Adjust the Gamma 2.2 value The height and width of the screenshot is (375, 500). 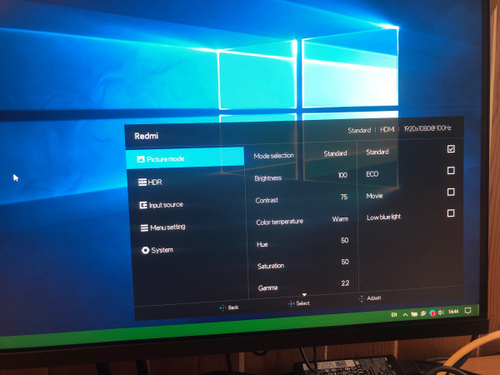click(345, 283)
